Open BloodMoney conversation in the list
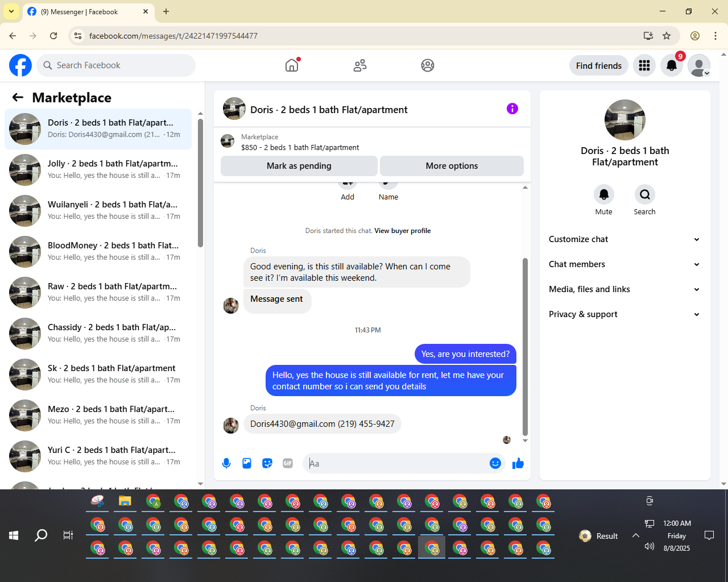 [98, 252]
